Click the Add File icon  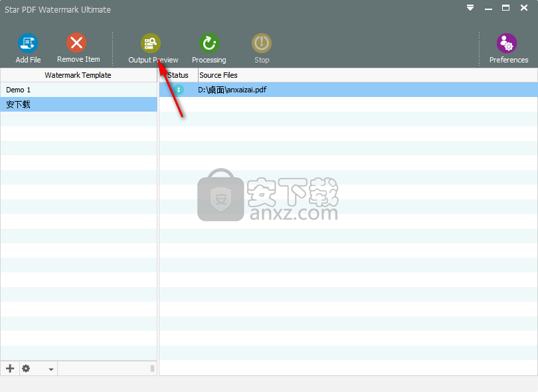[x=28, y=43]
